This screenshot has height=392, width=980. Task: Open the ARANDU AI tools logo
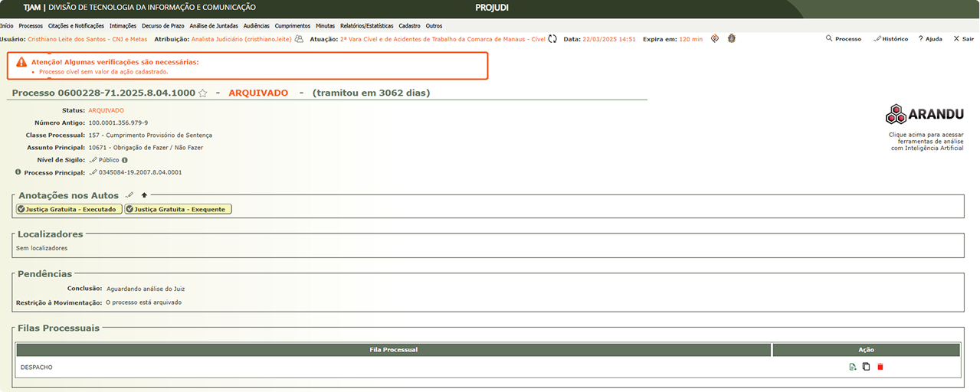tap(925, 115)
